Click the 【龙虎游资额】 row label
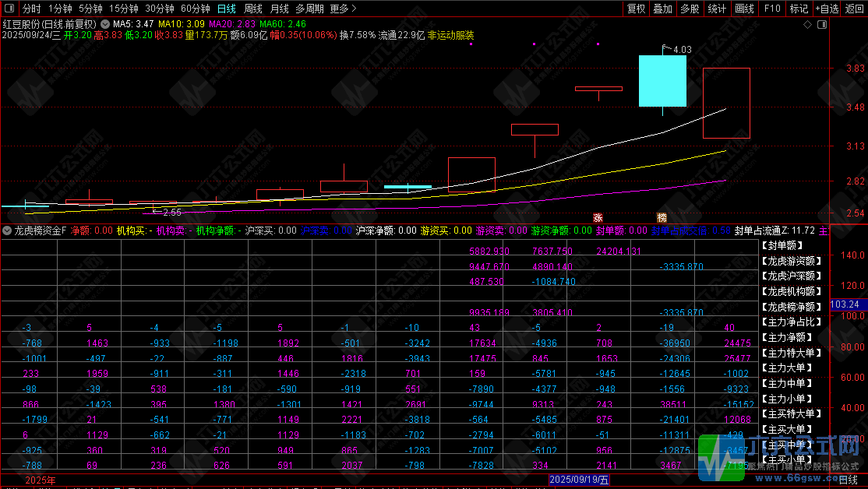This screenshot has height=489, width=868. pos(792,261)
